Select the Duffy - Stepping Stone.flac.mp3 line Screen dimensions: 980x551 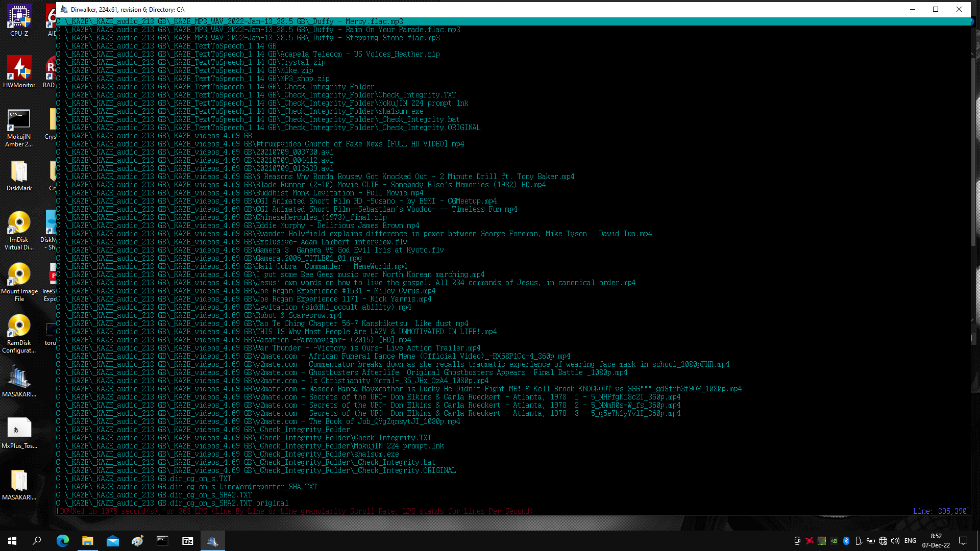(x=248, y=38)
